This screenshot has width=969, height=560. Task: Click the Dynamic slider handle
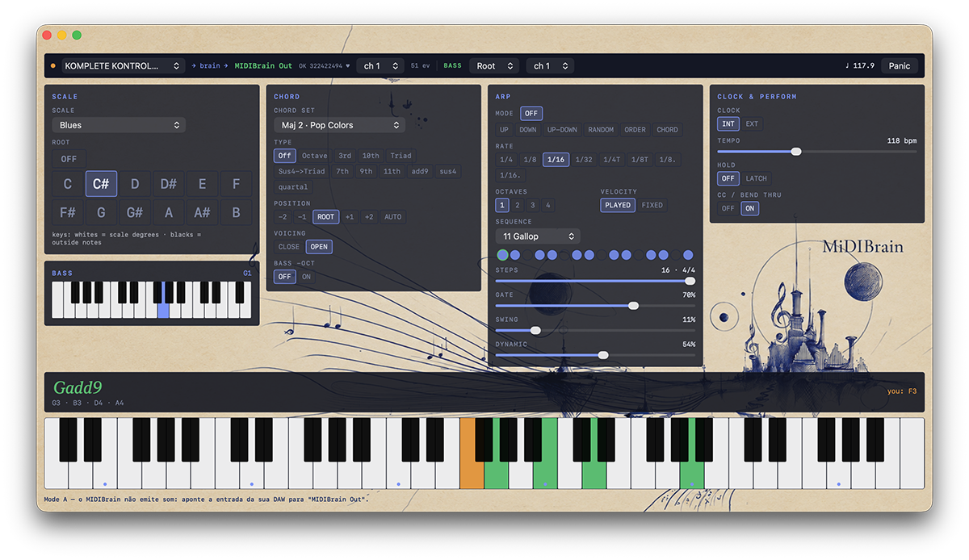603,355
